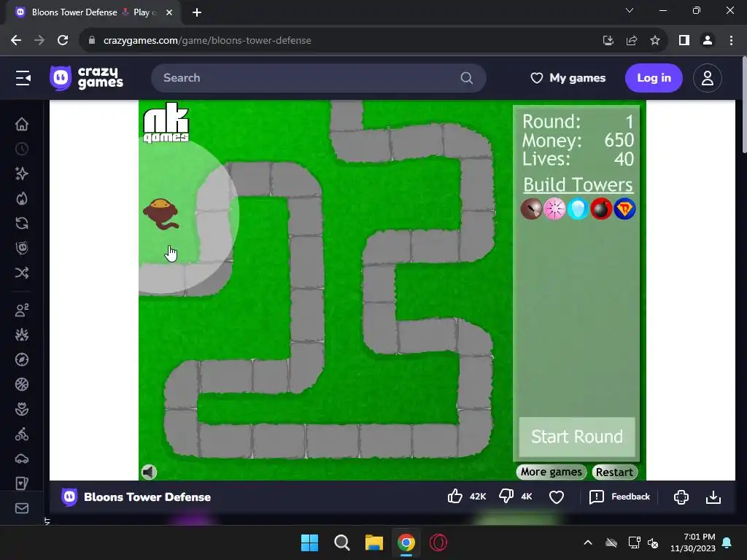Open the mail contact icon in sidebar
Image resolution: width=747 pixels, height=560 pixels.
[22, 508]
